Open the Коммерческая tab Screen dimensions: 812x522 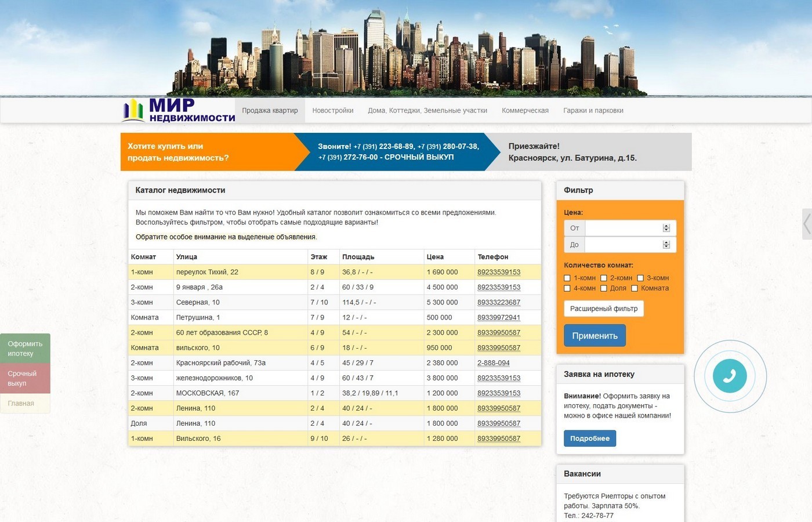coord(525,110)
